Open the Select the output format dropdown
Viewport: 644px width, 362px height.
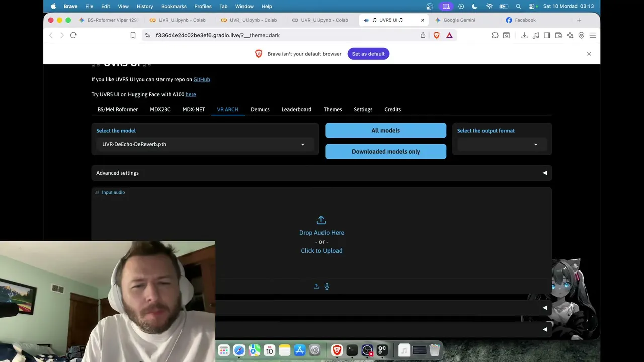pyautogui.click(x=502, y=144)
